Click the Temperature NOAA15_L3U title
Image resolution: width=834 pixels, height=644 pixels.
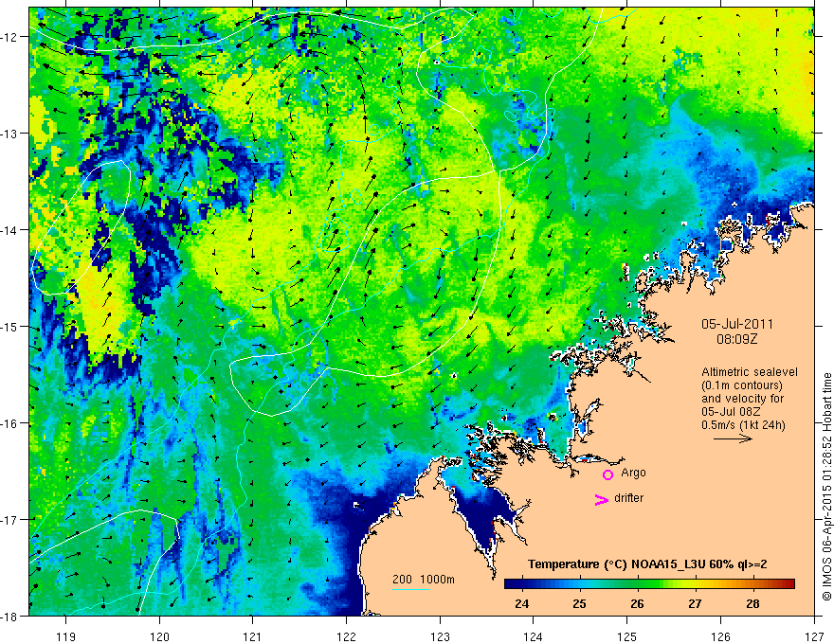pyautogui.click(x=647, y=564)
